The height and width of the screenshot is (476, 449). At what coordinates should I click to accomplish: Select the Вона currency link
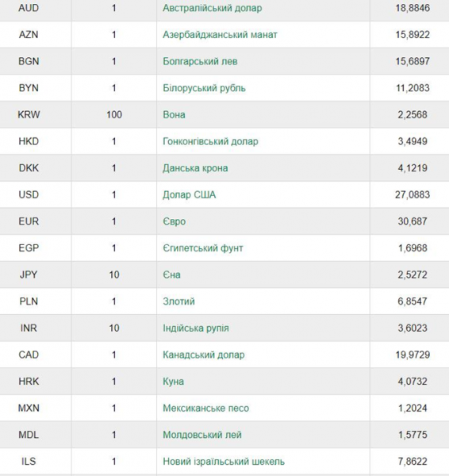[174, 115]
